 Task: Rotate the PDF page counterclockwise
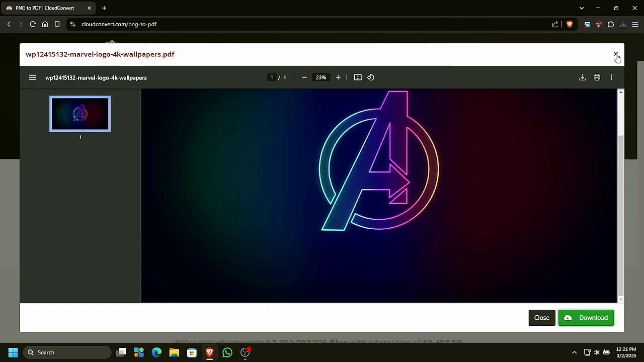(371, 77)
